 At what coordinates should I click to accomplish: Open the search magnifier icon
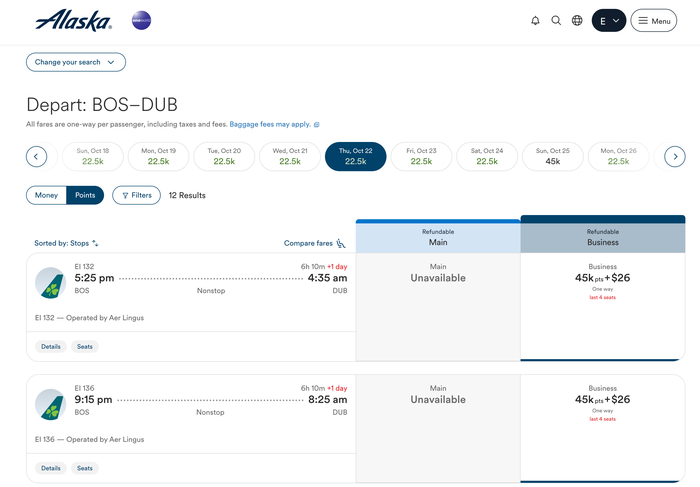click(556, 21)
